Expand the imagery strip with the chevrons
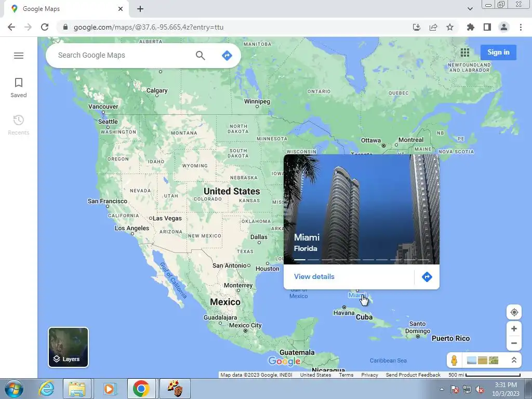The height and width of the screenshot is (399, 532). pyautogui.click(x=514, y=360)
